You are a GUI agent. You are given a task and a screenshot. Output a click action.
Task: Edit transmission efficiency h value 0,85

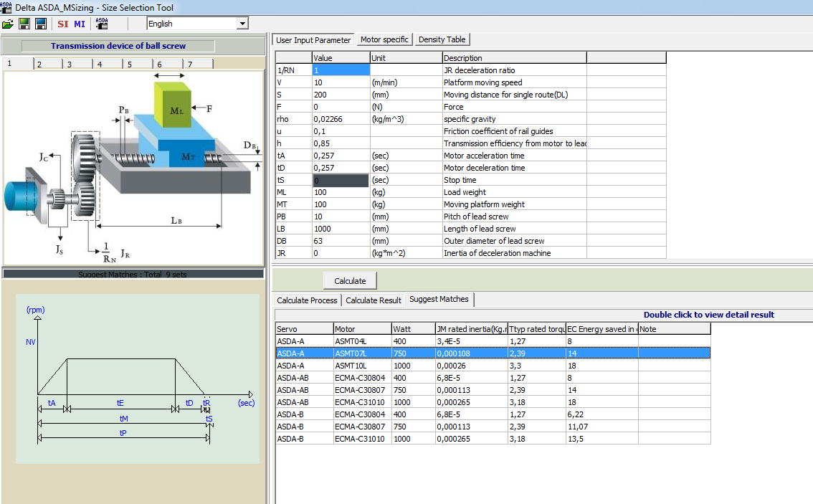[x=341, y=143]
